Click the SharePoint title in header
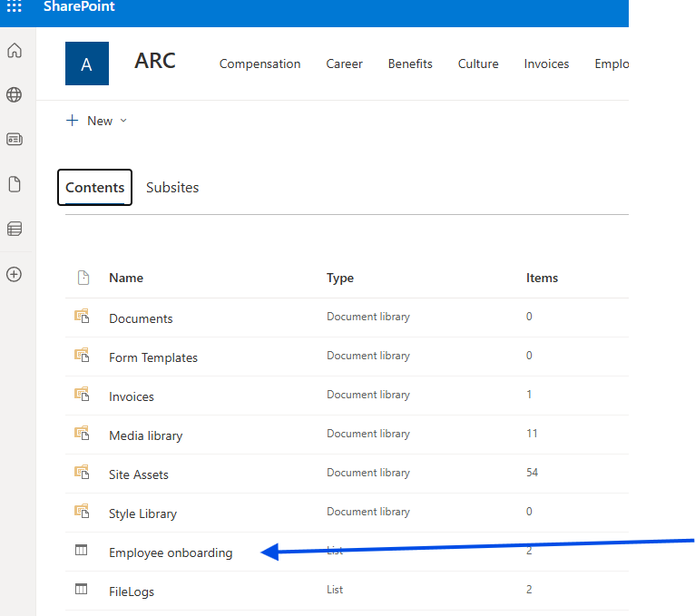Viewport: 695px width, 616px height. coord(79,7)
